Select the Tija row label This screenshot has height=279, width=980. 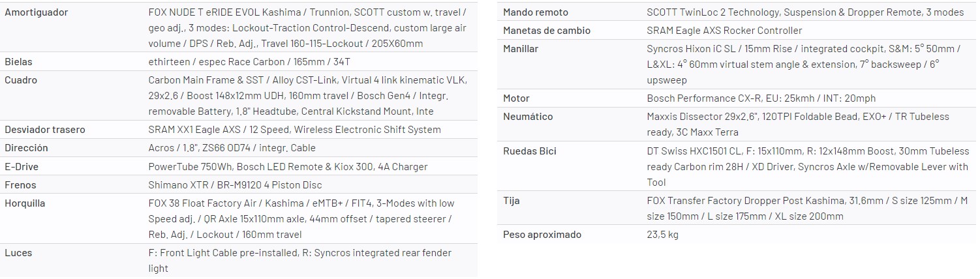[511, 201]
